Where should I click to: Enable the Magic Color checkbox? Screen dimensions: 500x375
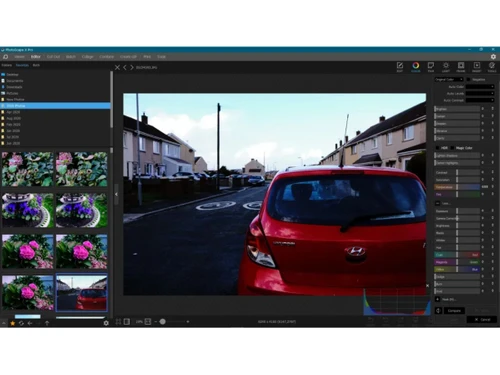coord(452,148)
